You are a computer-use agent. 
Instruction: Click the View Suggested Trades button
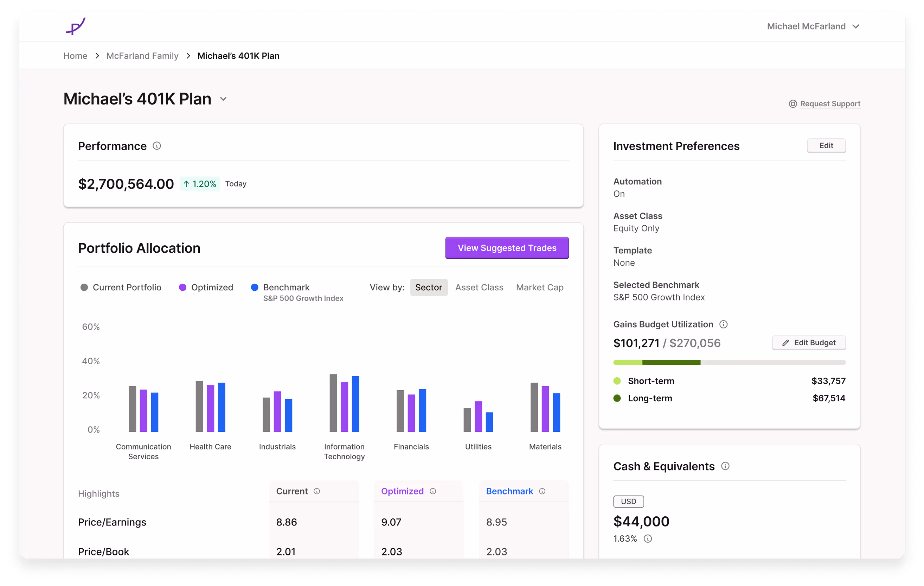coord(507,248)
